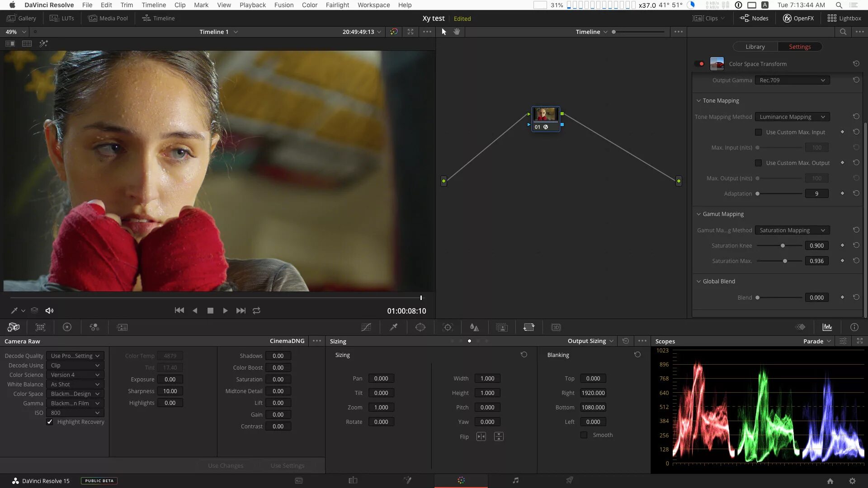Toggle the loop playback button
Viewport: 868px width, 488px height.
click(256, 310)
